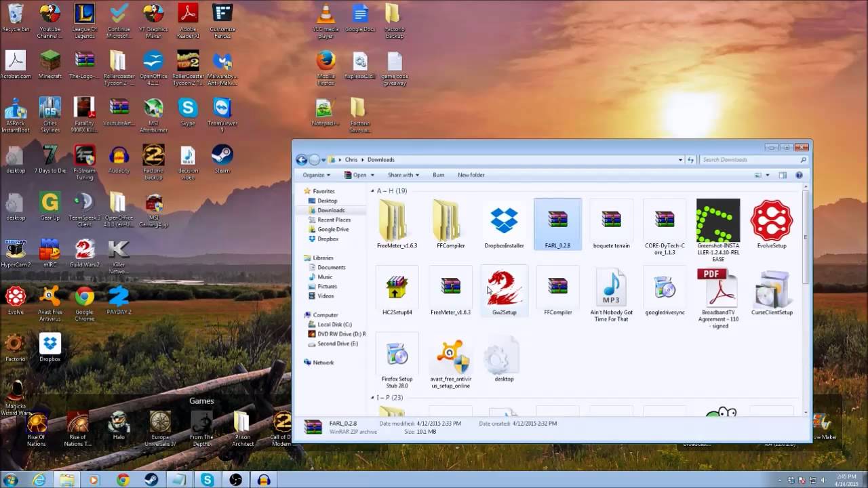The height and width of the screenshot is (488, 868).
Task: Select the Recycle Bin desktop icon
Action: pyautogui.click(x=16, y=18)
